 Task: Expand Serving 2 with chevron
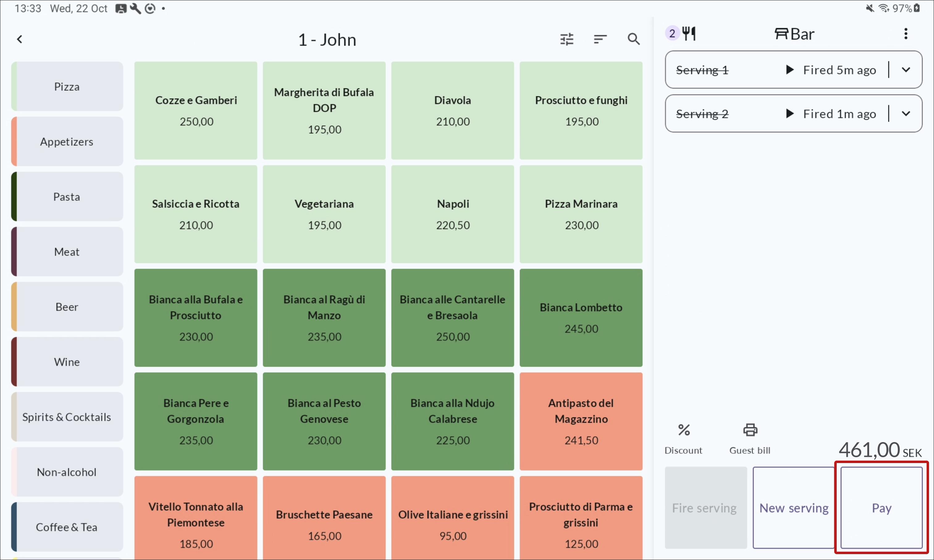(906, 114)
